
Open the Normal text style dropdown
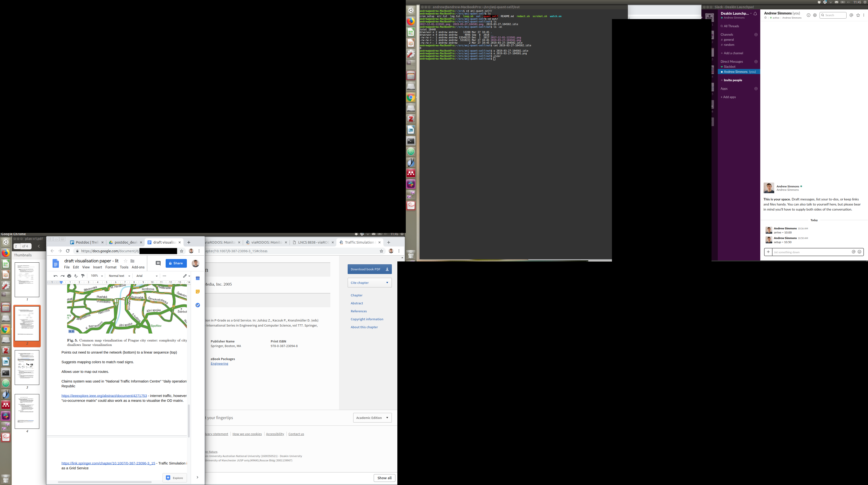coord(119,276)
